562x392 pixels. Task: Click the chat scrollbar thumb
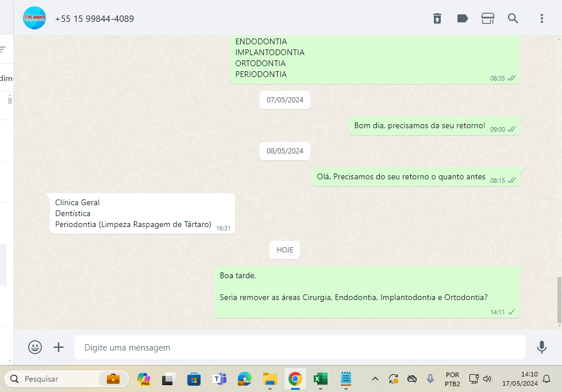point(559,300)
